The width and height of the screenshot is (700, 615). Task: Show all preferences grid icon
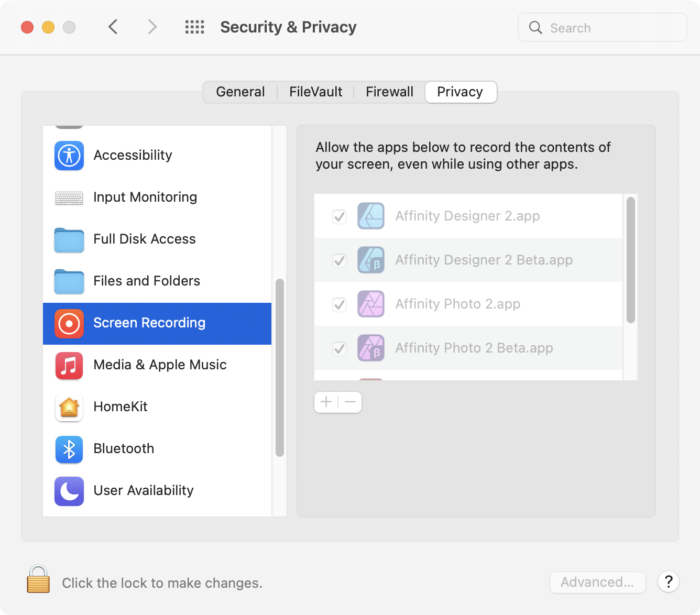(x=194, y=27)
